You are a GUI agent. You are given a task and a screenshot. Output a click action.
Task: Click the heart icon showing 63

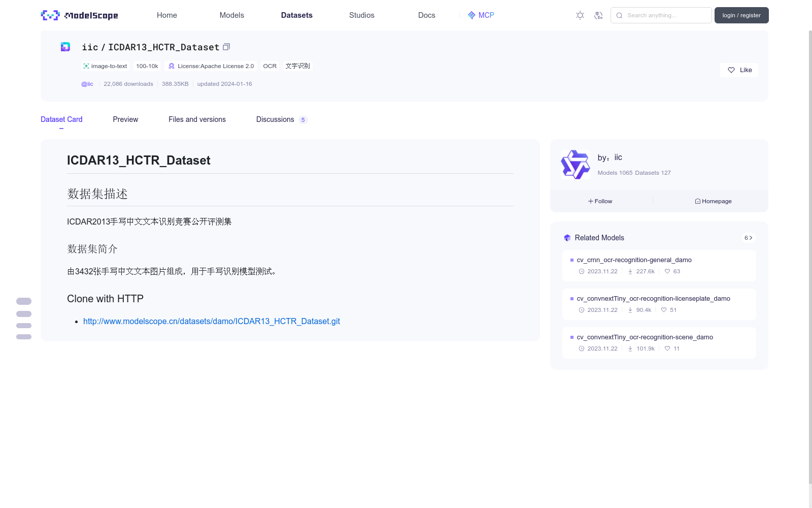pyautogui.click(x=667, y=271)
